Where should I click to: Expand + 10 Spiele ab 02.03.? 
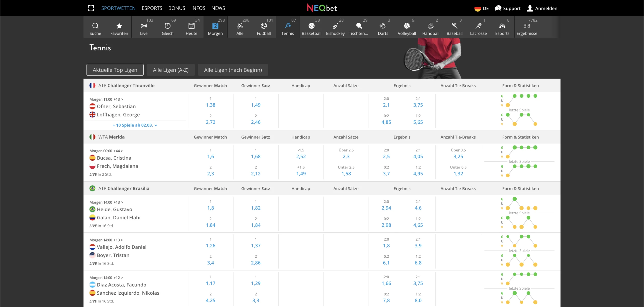135,125
